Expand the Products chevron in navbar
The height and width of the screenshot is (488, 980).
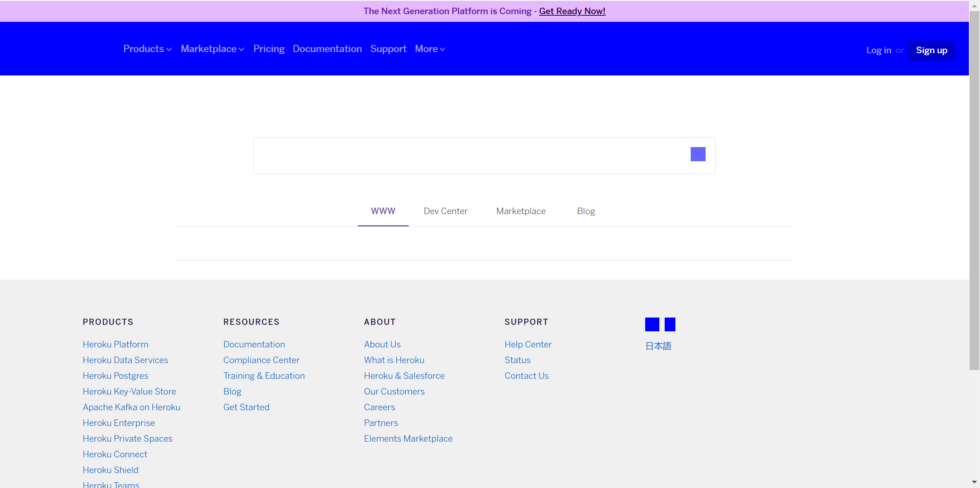pyautogui.click(x=169, y=49)
